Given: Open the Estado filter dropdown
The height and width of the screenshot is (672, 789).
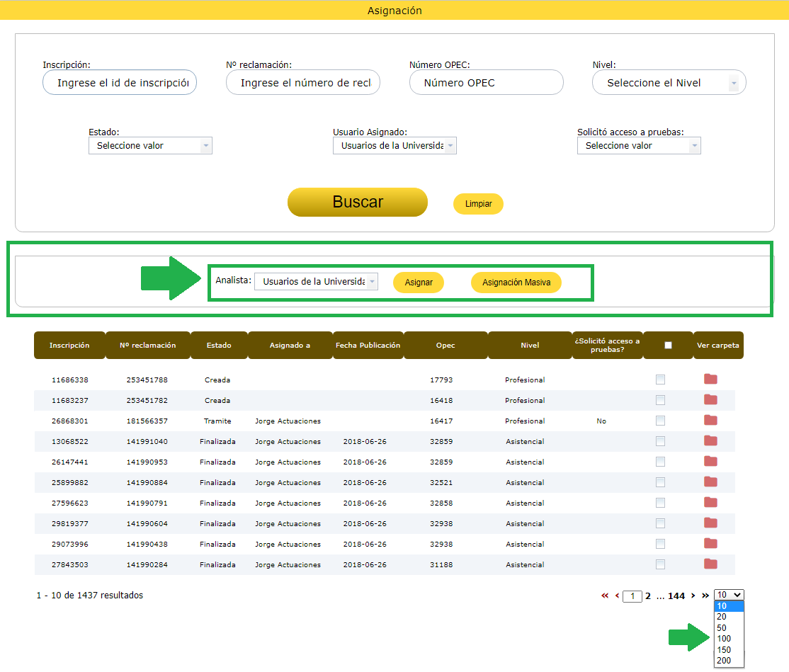Looking at the screenshot, I should (x=150, y=146).
